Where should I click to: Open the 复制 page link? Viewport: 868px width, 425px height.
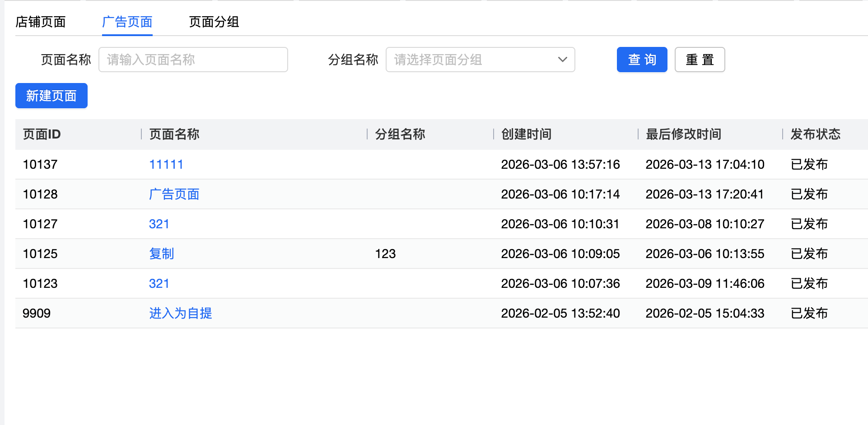click(161, 254)
